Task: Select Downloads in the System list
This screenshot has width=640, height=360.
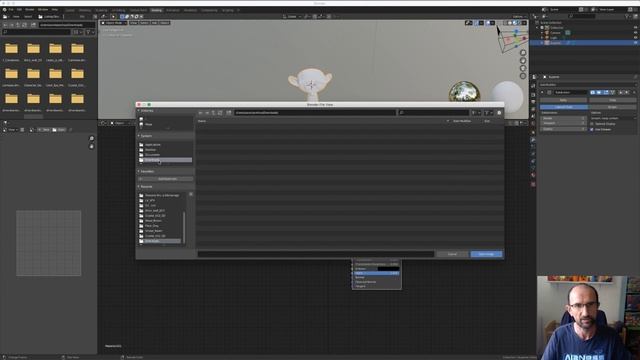Action: coord(165,160)
